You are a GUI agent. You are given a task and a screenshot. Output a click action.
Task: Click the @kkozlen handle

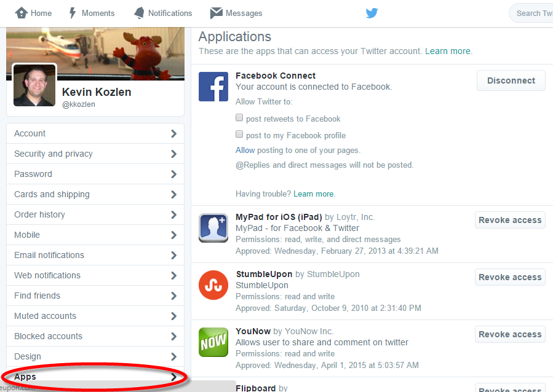(79, 104)
